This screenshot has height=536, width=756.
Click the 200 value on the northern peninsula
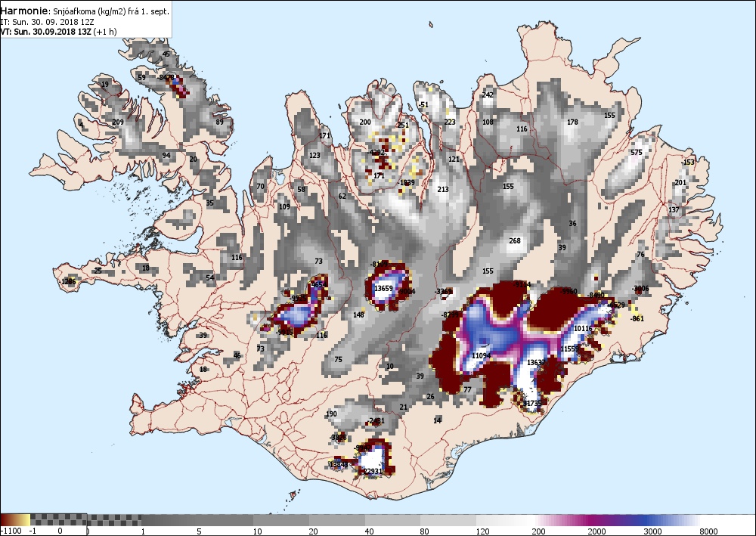365,122
